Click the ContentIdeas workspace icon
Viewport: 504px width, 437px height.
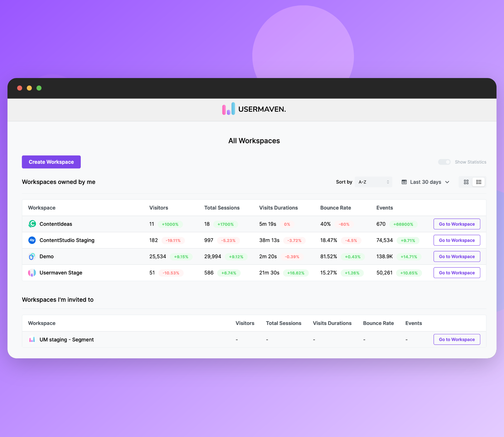pyautogui.click(x=32, y=224)
